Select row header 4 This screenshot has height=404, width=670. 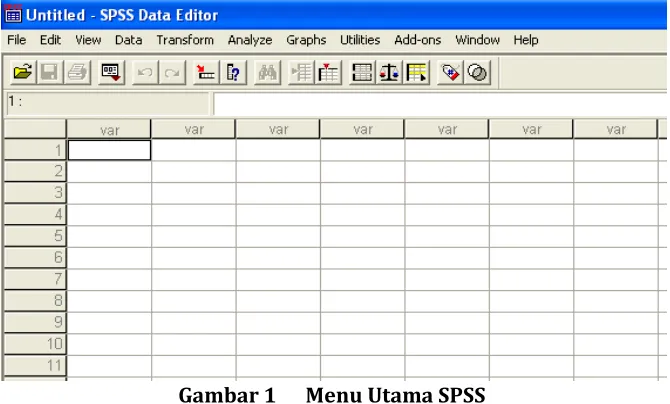[x=35, y=214]
